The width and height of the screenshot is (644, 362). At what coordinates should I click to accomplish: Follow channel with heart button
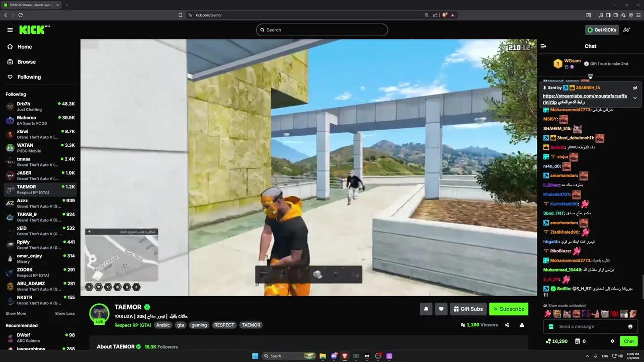pos(441,309)
